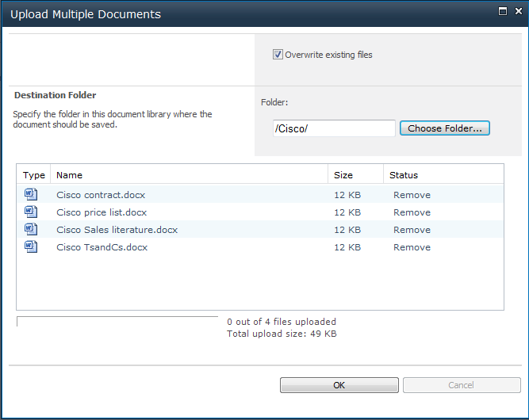
Task: Click Word icon for Cisco TsandCs.docx
Action: click(x=31, y=246)
